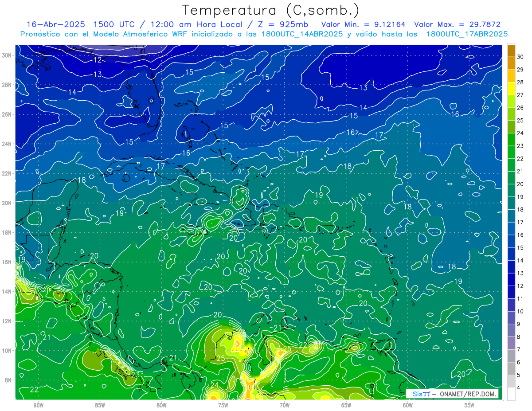Select the date text "16-Abr-2025"
Screen dimensions: 532x411
point(55,24)
